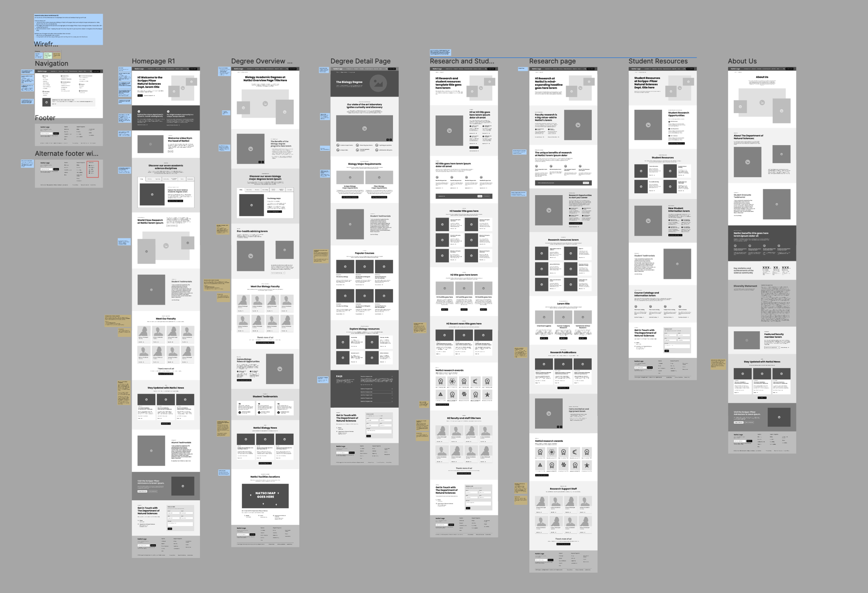
Task: Click first faculty portrait in Homepage Meet Our Faculty
Action: tap(144, 331)
